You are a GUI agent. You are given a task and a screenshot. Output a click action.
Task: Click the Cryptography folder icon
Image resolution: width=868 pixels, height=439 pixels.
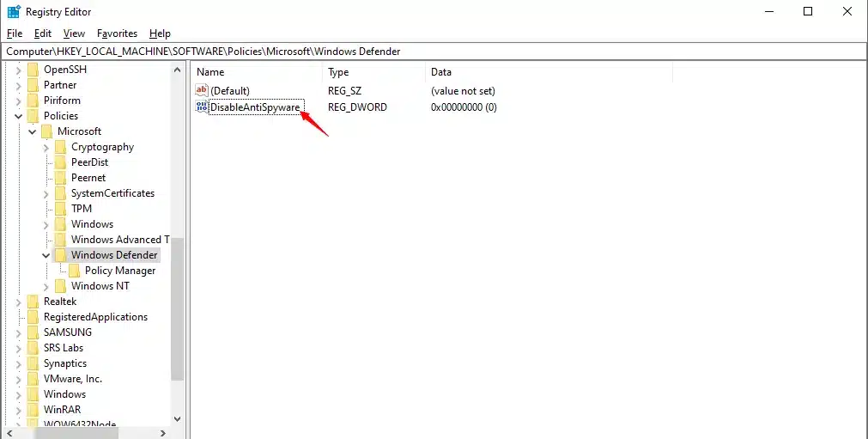click(61, 147)
